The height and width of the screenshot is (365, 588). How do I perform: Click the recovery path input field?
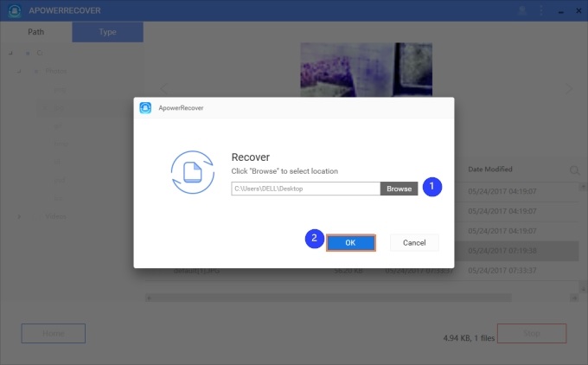305,189
